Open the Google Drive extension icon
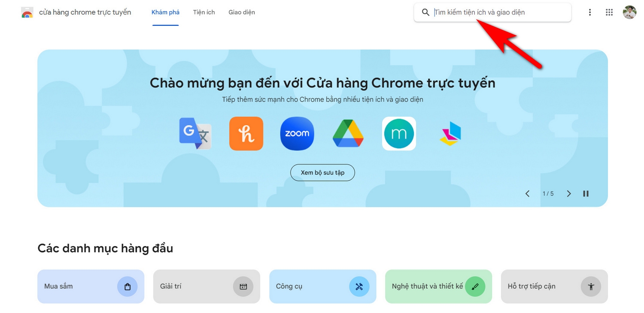 pyautogui.click(x=348, y=133)
